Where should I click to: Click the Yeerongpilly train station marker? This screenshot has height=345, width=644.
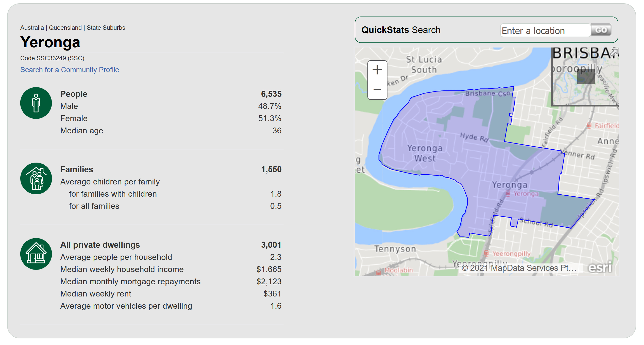click(x=486, y=253)
